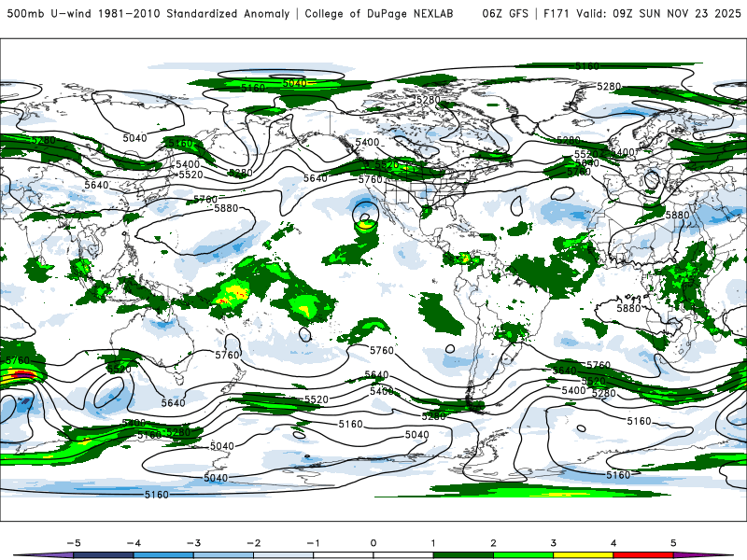747x560 pixels.
Task: Select the -3 label on the color scale
Action: coord(193,543)
